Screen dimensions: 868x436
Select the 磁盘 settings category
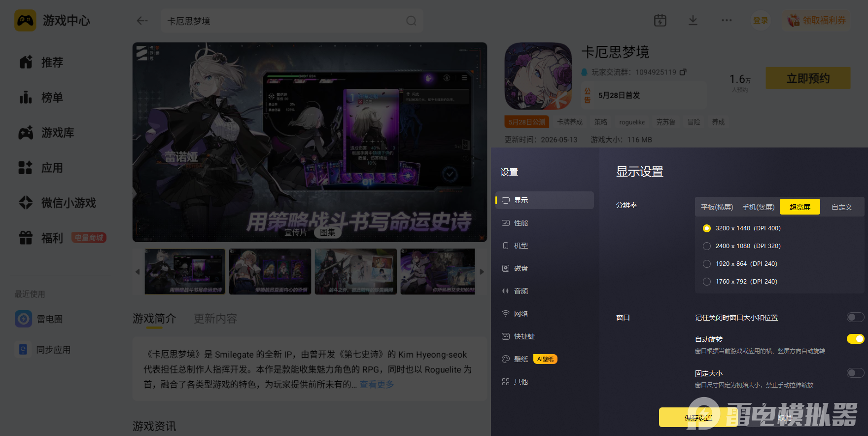545,268
